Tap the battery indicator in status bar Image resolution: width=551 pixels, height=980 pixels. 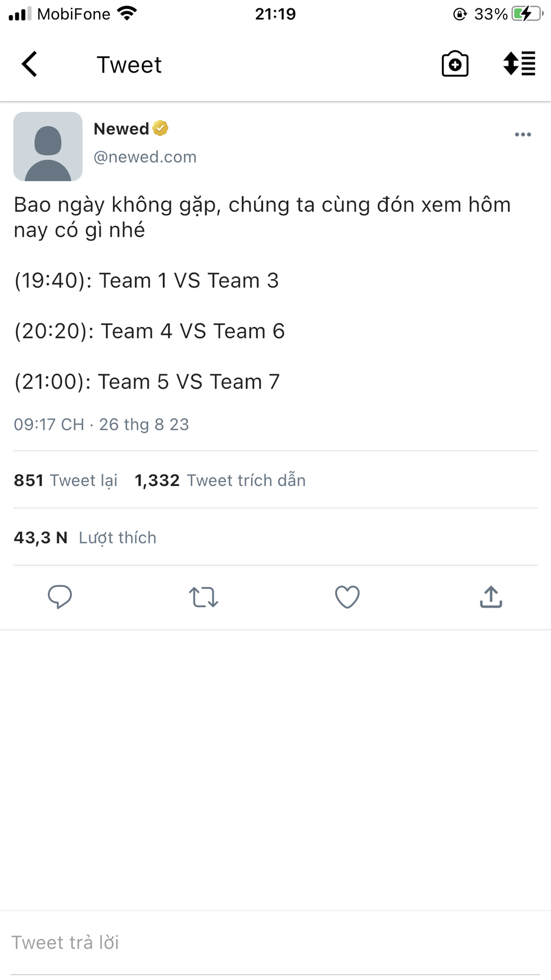[527, 14]
